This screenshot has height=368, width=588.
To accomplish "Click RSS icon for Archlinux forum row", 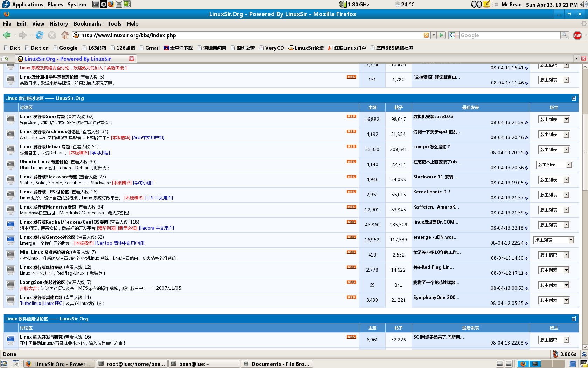I will pos(351,131).
